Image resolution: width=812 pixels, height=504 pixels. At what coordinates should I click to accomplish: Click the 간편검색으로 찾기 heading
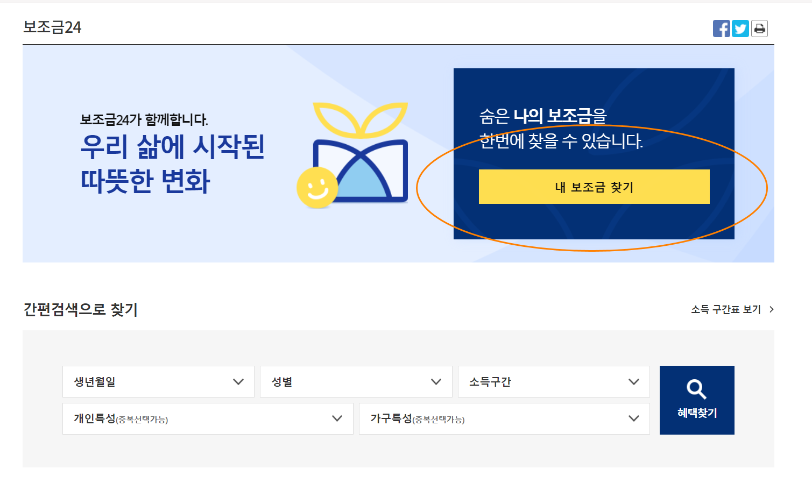(x=81, y=309)
